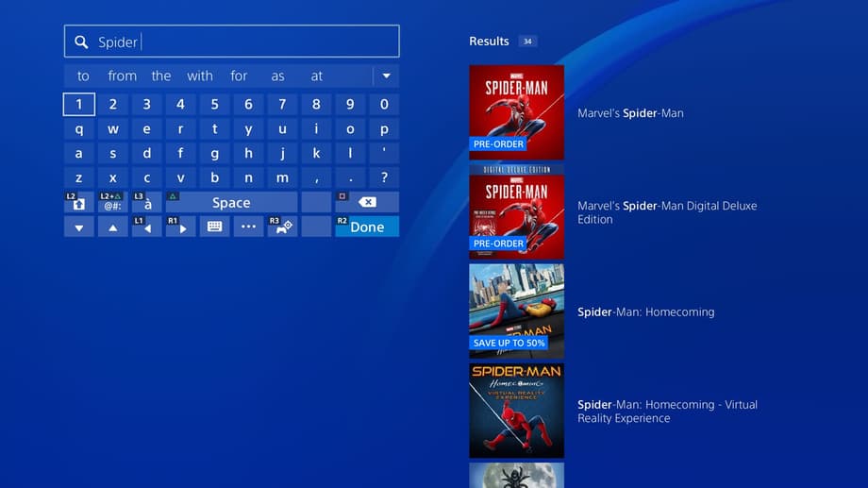The image size is (868, 488).
Task: Click the SAVE UP TO 50% badge
Action: [x=509, y=343]
